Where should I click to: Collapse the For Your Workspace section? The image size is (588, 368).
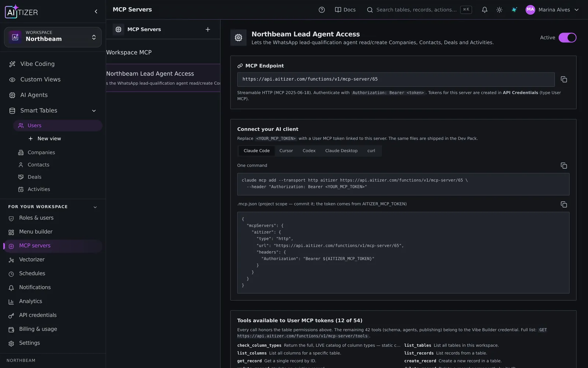click(x=95, y=207)
